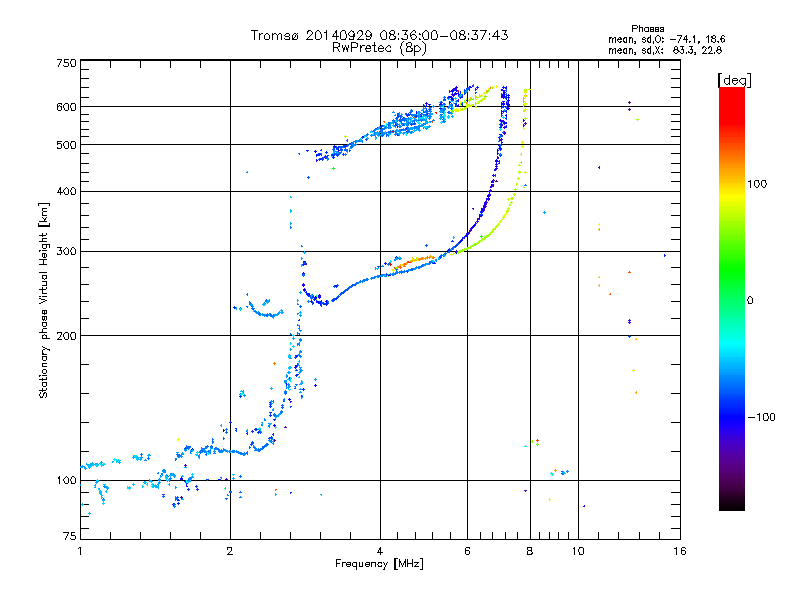The image size is (800, 600).
Task: Click the 'mean, sd,O: -74.1, 18.6' line
Action: coord(666,39)
